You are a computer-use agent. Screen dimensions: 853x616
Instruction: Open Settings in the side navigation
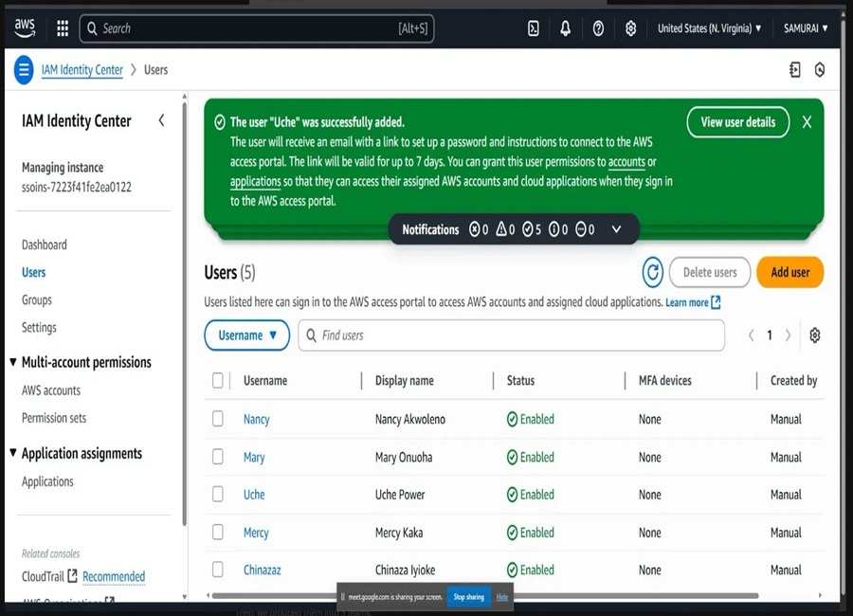39,328
